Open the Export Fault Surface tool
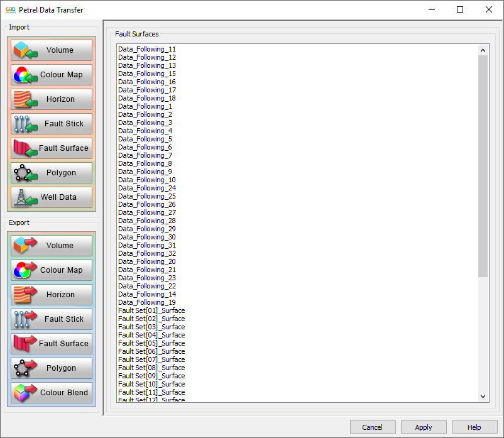This screenshot has width=504, height=438. [52, 344]
